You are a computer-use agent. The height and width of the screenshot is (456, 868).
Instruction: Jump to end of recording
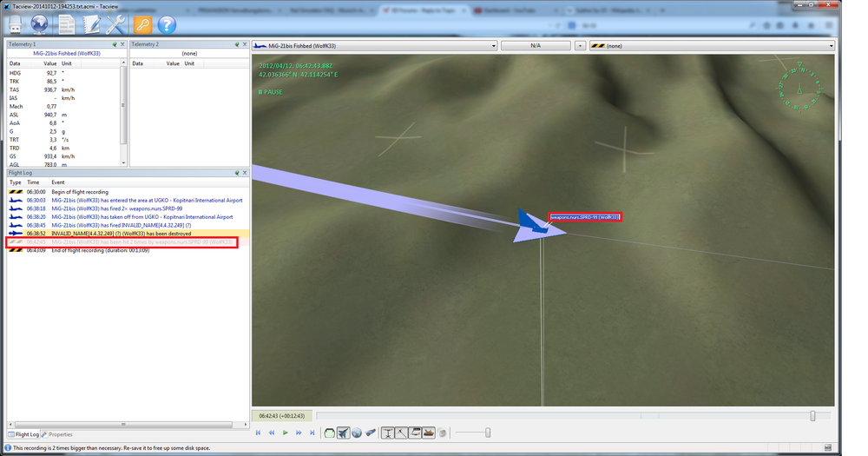[x=312, y=433]
